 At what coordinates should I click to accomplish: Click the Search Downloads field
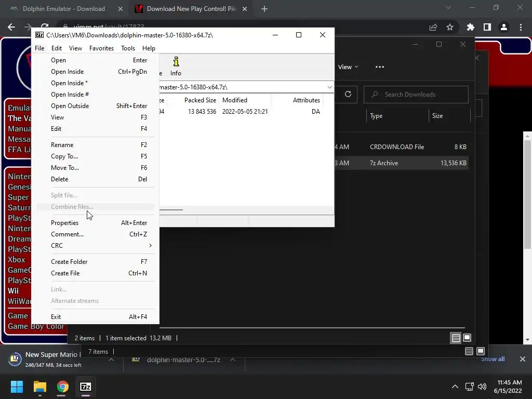pyautogui.click(x=416, y=95)
